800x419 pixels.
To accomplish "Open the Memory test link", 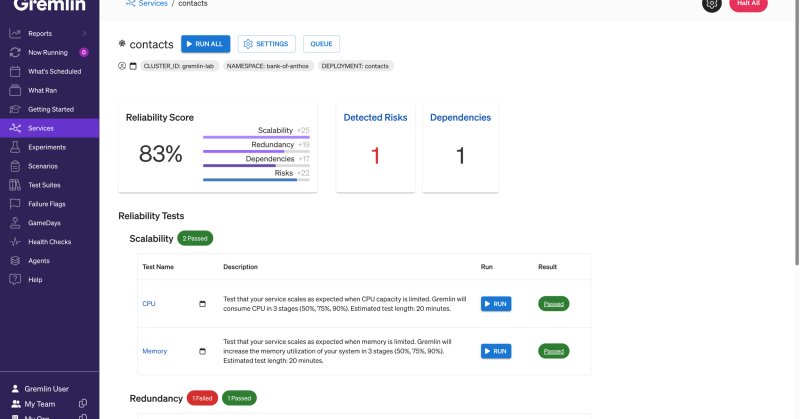I will coord(155,351).
